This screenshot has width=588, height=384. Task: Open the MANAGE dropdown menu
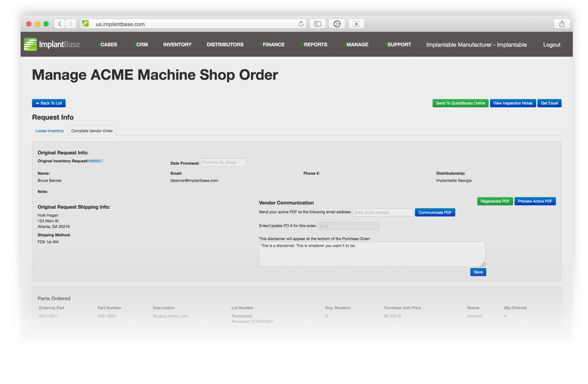357,45
